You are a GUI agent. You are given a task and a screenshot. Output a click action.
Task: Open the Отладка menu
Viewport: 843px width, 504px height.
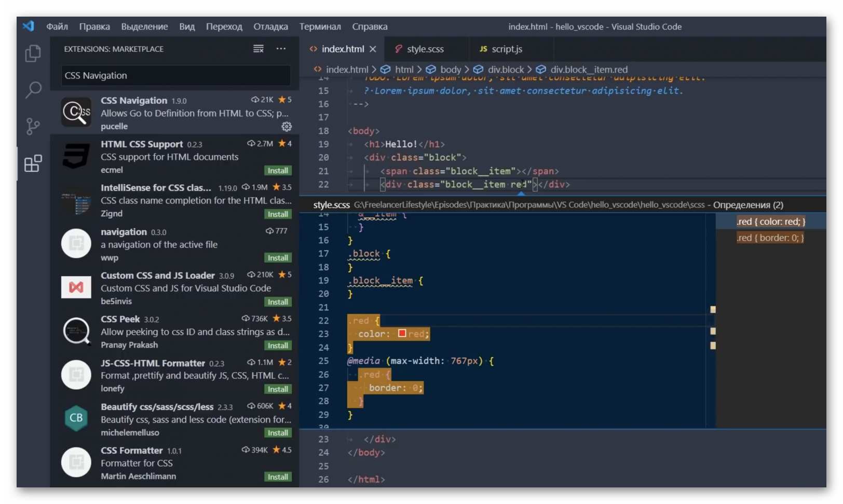(270, 26)
